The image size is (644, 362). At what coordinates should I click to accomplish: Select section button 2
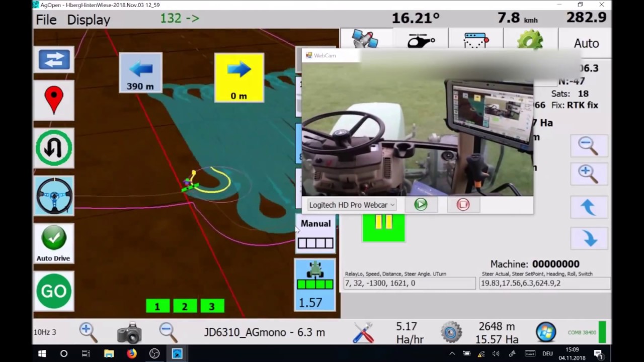185,306
